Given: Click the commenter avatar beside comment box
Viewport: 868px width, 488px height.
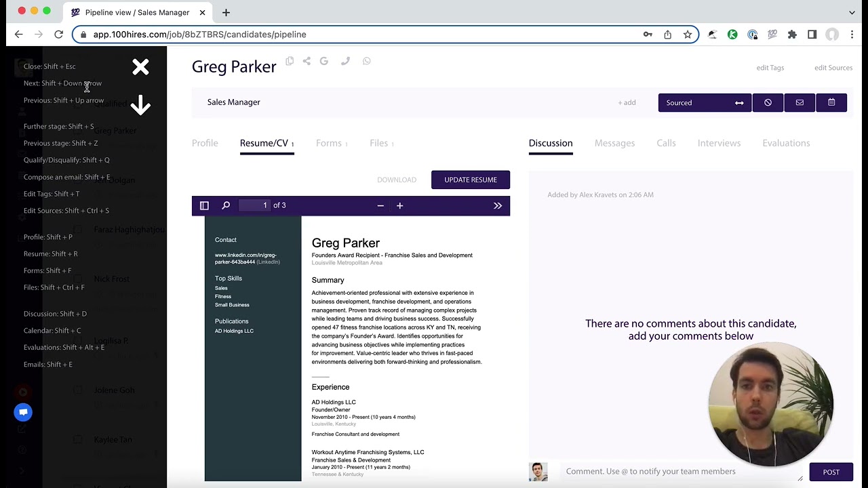Looking at the screenshot, I should pos(538,472).
